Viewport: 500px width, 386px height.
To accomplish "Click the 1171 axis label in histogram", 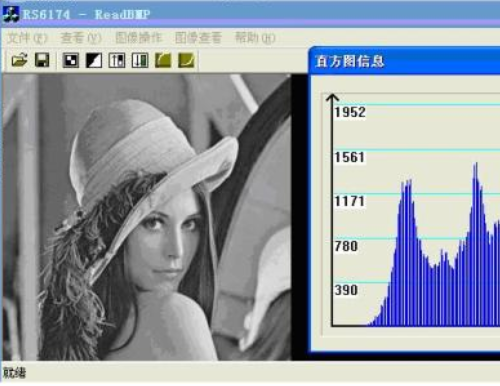I will click(x=350, y=201).
